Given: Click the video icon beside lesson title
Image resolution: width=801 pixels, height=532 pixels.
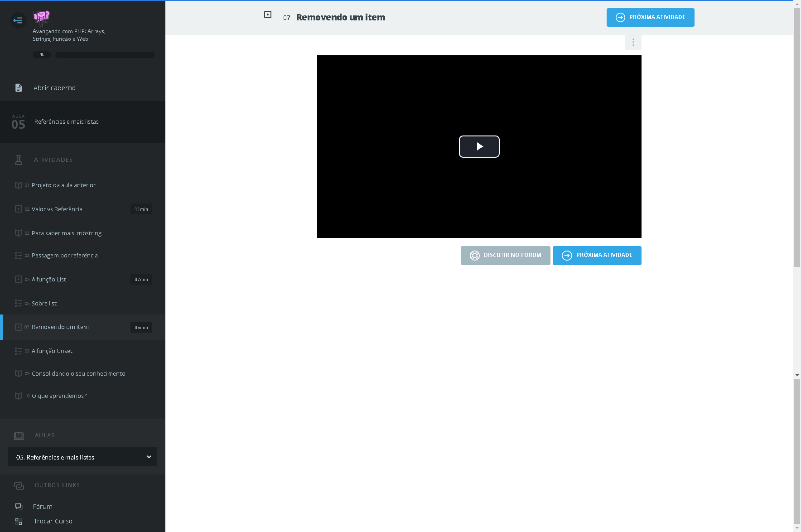Looking at the screenshot, I should coord(268,15).
